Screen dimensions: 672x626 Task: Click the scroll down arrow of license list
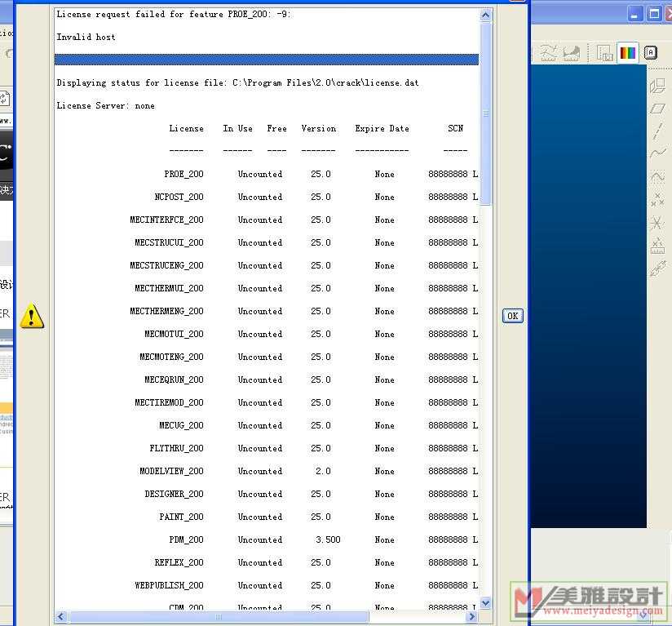(485, 603)
